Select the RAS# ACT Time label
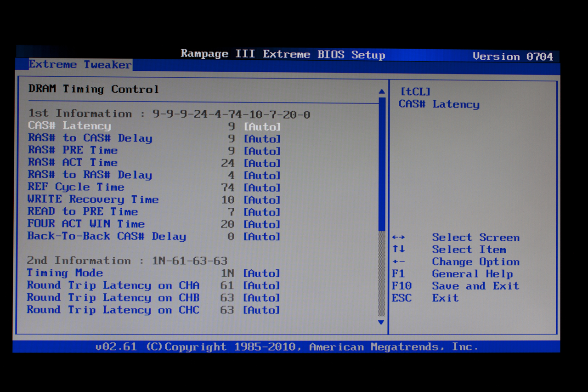The height and width of the screenshot is (392, 588). (x=73, y=162)
